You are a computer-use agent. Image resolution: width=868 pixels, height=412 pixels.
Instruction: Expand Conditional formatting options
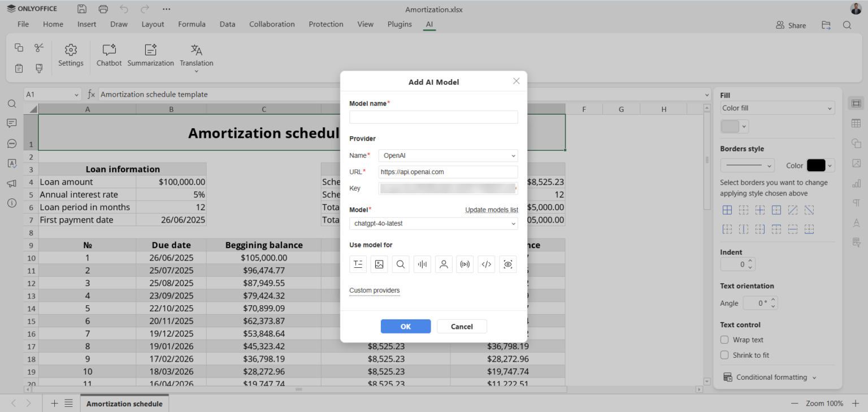(771, 377)
